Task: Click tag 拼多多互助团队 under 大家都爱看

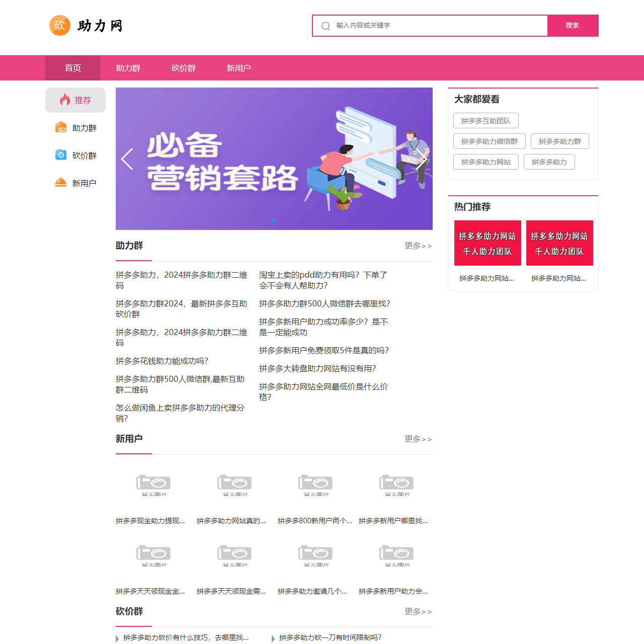Action: click(x=486, y=120)
